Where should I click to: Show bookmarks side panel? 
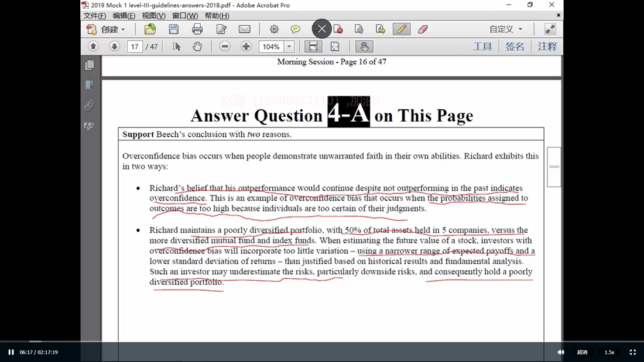[90, 85]
